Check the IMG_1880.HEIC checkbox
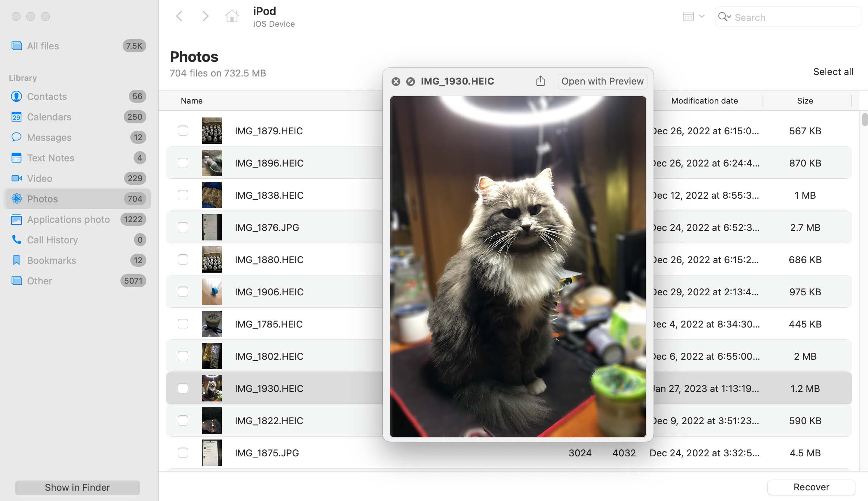The image size is (868, 501). click(183, 259)
